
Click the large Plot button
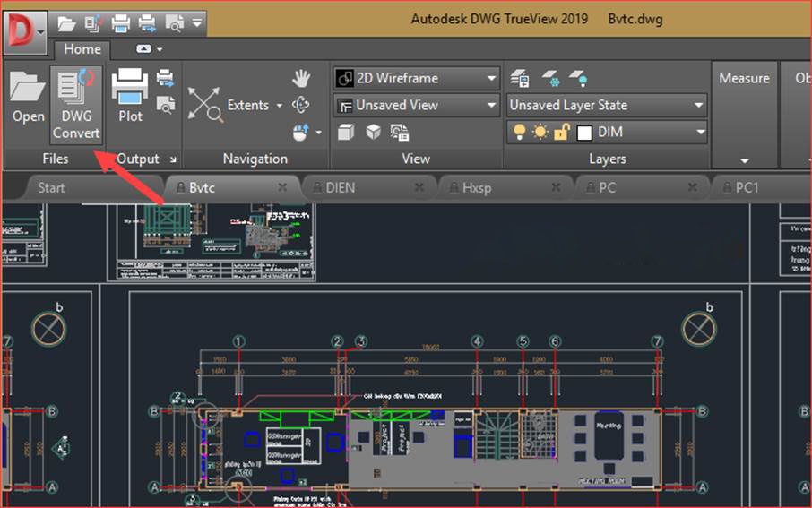click(x=130, y=97)
